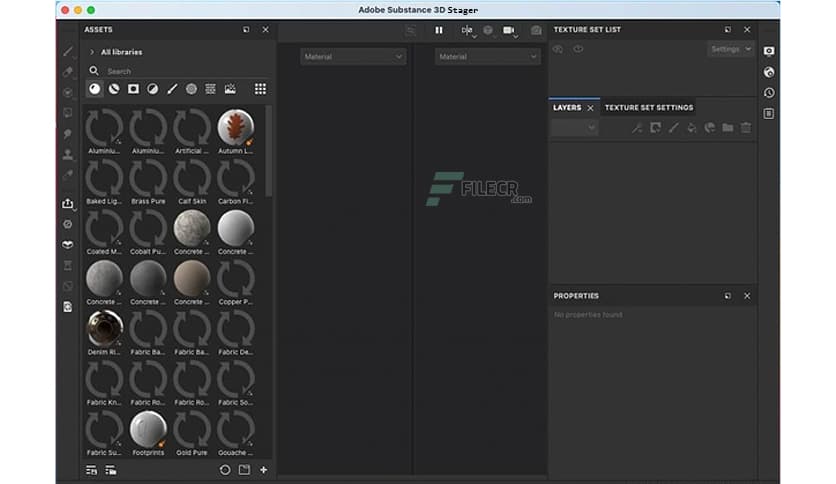836x484 pixels.
Task: Undock the Properties panel
Action: pyautogui.click(x=728, y=295)
